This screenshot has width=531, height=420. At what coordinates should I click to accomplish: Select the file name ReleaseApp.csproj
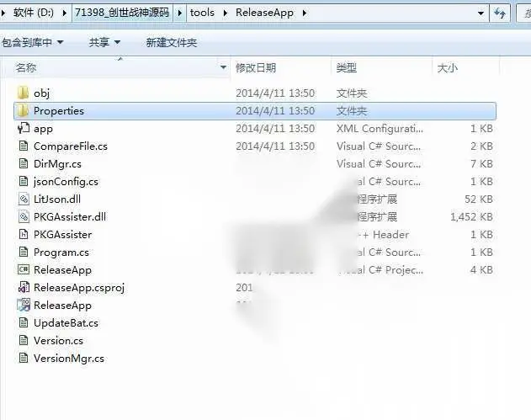[79, 288]
